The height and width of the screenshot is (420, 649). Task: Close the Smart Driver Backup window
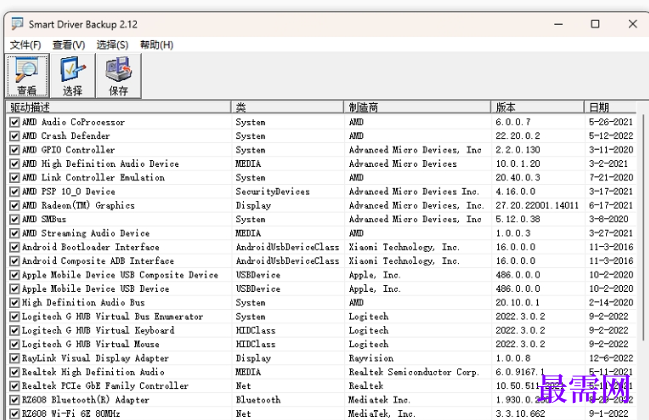point(632,24)
